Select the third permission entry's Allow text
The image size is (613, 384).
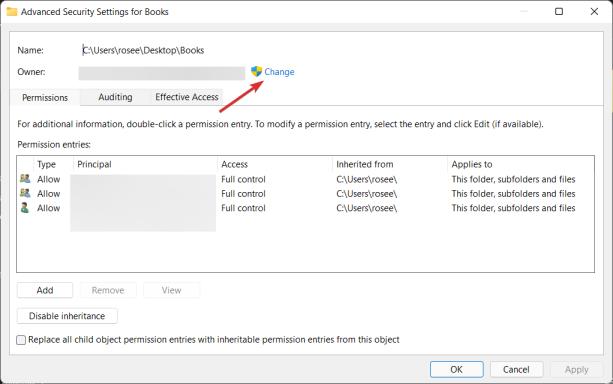48,208
